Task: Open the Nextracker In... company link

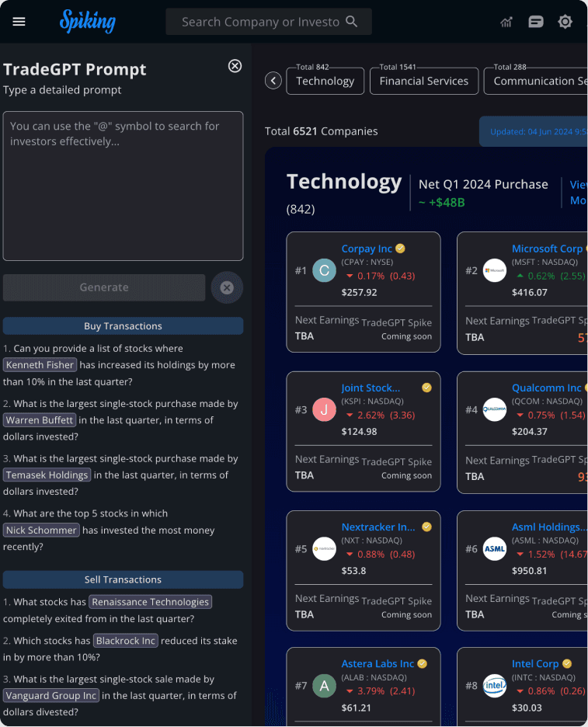Action: coord(378,527)
